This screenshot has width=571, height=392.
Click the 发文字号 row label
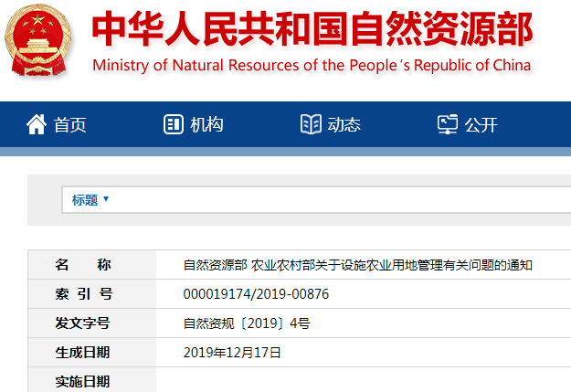(82, 323)
